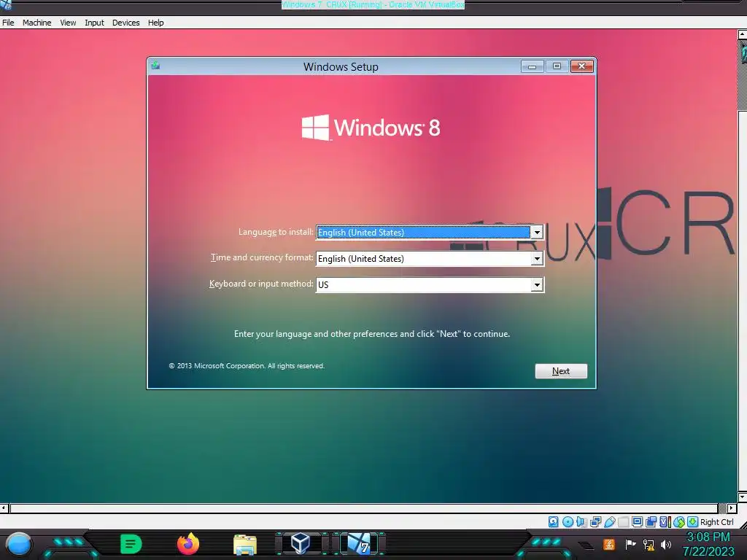Click the vertical scrollbar up arrow
This screenshot has width=747, height=560.
click(x=742, y=34)
